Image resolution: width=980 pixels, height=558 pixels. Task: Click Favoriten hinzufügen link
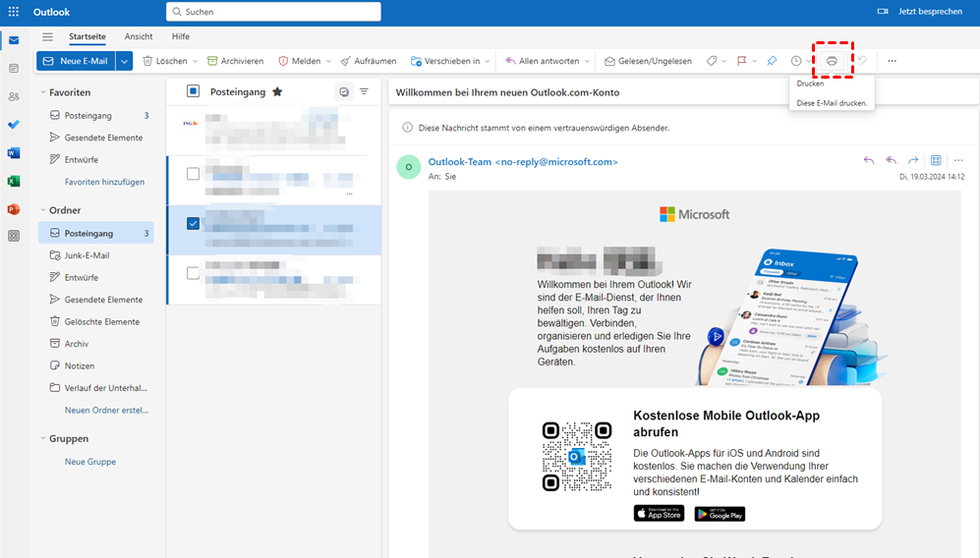pyautogui.click(x=104, y=182)
